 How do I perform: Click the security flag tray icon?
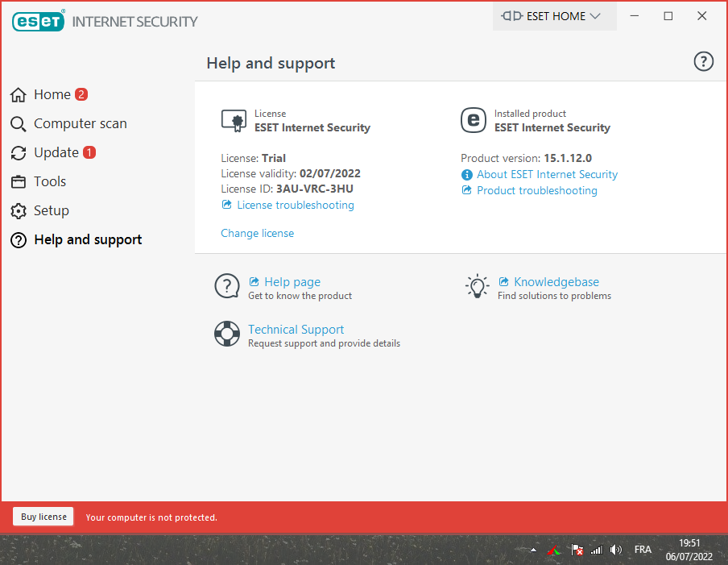click(x=577, y=550)
